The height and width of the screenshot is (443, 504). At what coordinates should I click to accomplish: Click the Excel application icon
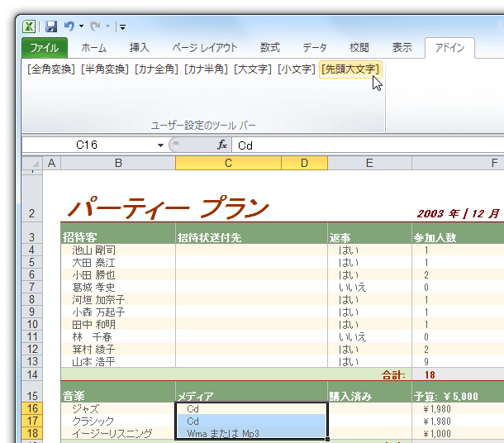click(x=29, y=26)
